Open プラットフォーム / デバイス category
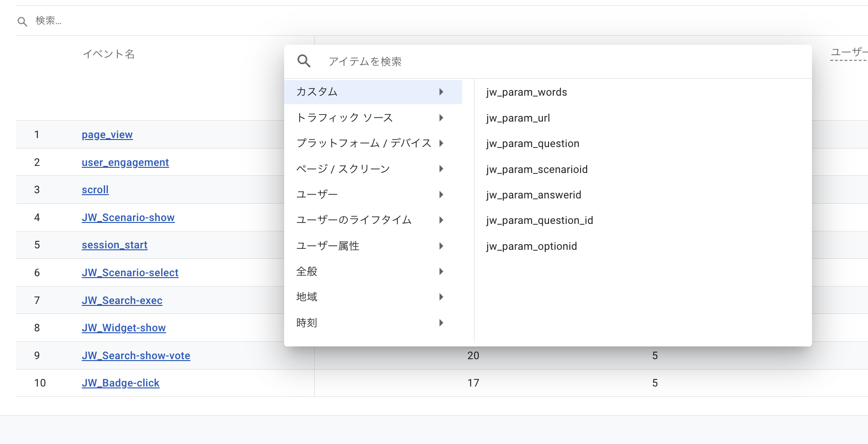Screen dimensions: 868x444 373,143
